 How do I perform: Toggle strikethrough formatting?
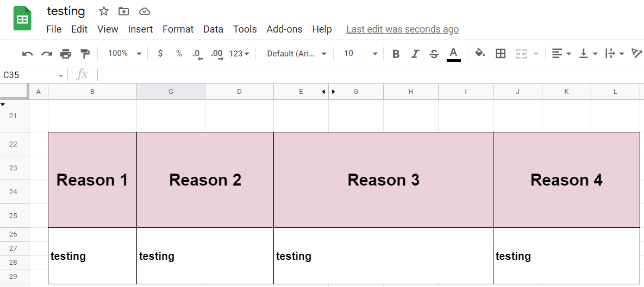pyautogui.click(x=434, y=54)
